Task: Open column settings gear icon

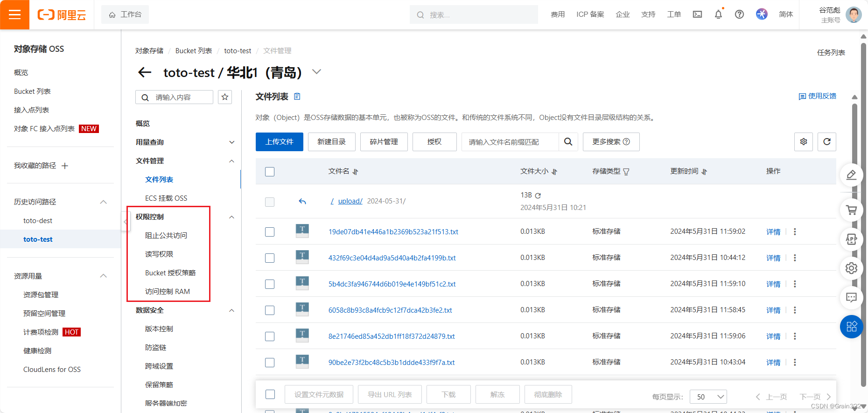Action: [x=804, y=142]
